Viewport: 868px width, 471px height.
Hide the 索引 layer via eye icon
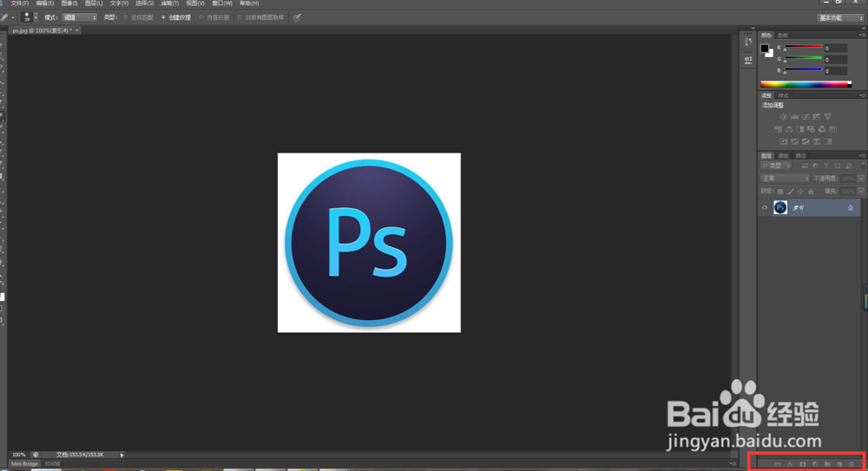pyautogui.click(x=765, y=208)
